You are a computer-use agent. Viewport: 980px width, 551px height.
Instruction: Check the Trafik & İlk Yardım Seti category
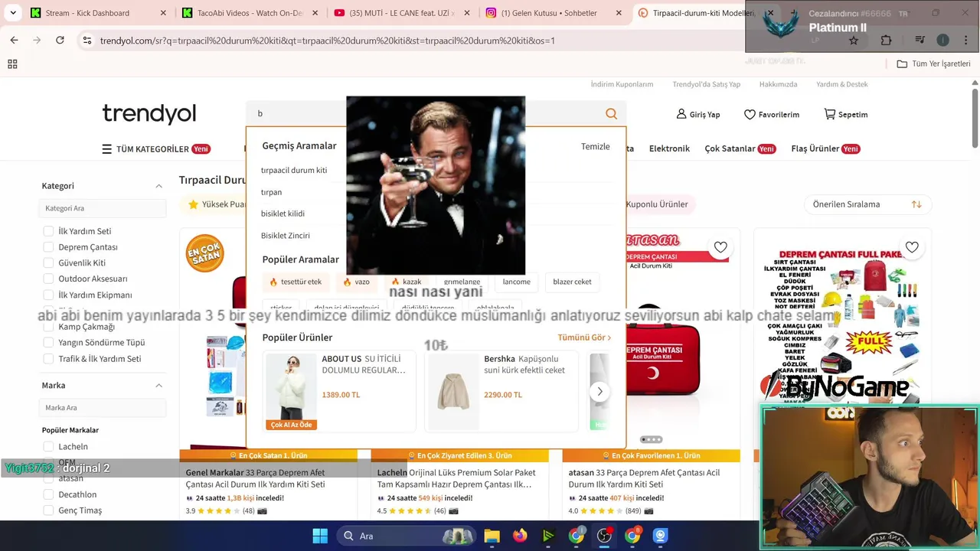(48, 359)
